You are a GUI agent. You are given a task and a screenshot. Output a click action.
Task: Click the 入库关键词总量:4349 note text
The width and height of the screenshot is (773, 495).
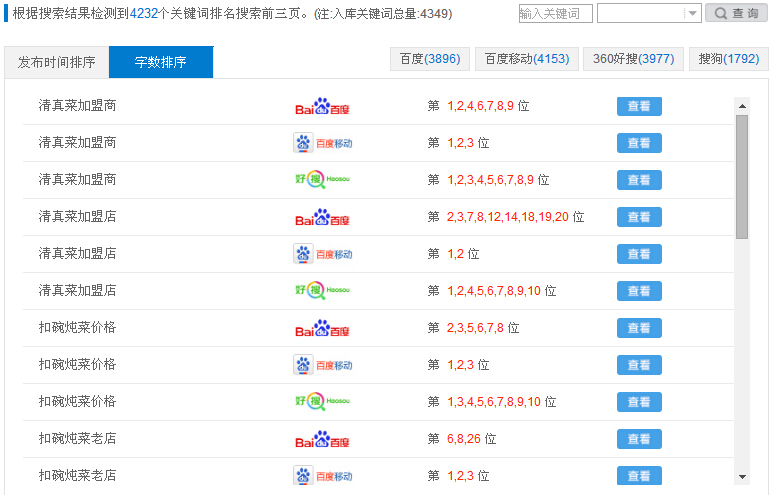pyautogui.click(x=391, y=13)
